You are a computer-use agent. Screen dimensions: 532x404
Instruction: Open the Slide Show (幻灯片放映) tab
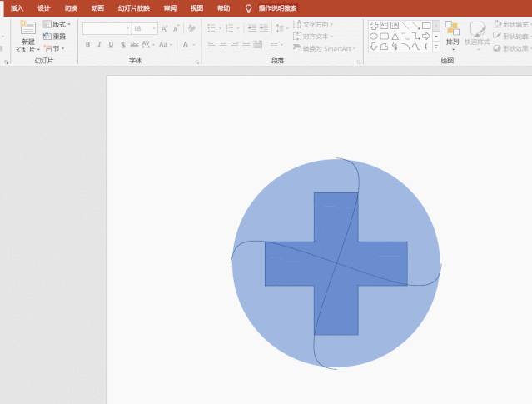pyautogui.click(x=134, y=7)
